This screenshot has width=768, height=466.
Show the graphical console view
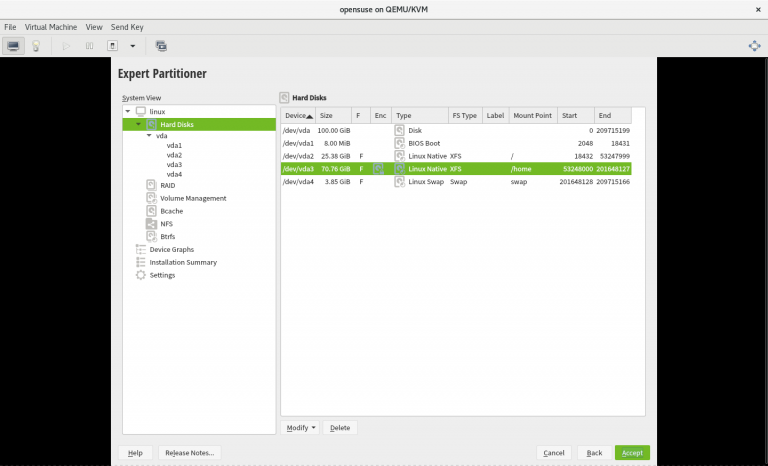[x=13, y=46]
